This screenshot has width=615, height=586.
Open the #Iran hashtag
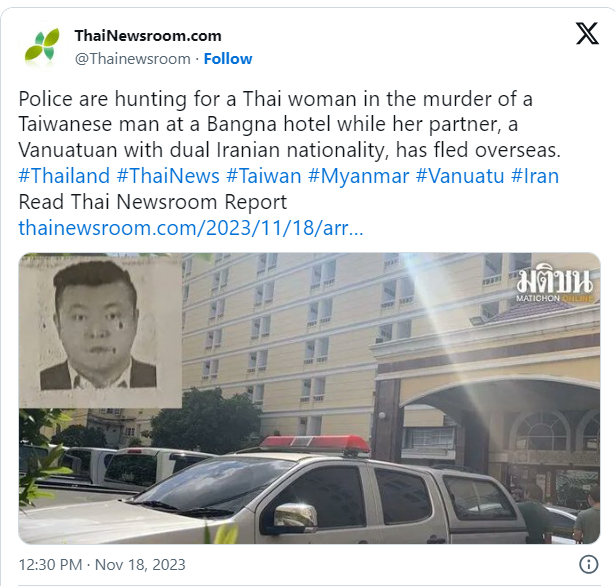[x=535, y=176]
